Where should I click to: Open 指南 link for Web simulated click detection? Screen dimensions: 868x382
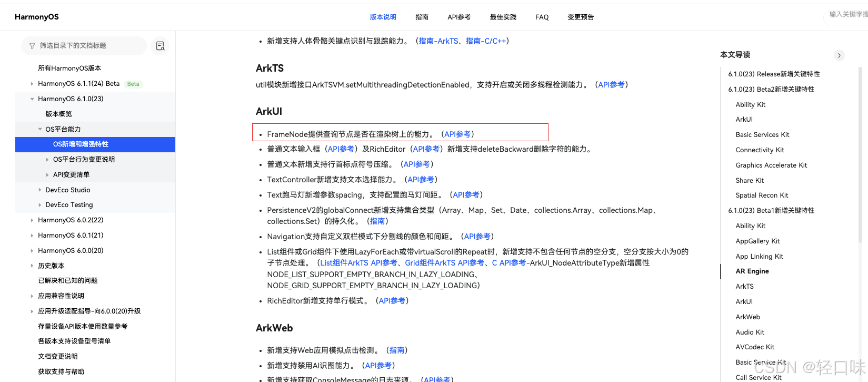tap(397, 350)
